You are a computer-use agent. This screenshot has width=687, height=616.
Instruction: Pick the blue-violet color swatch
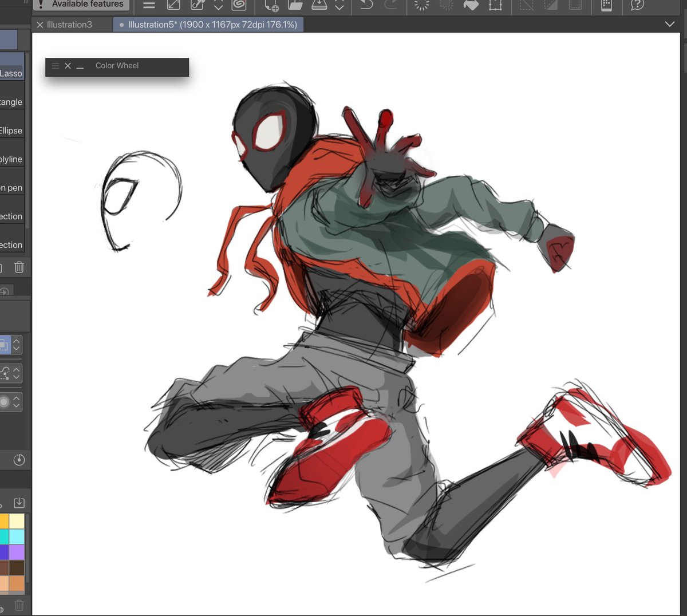4,552
